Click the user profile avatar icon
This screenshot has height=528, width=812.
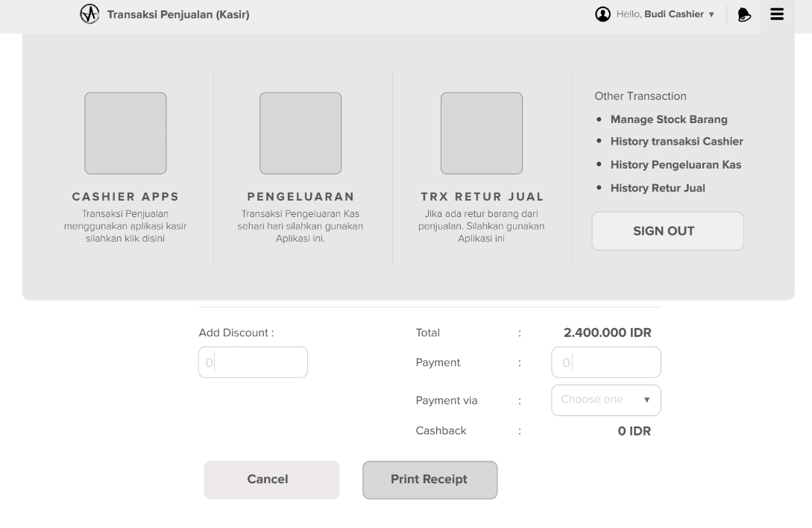(x=602, y=14)
